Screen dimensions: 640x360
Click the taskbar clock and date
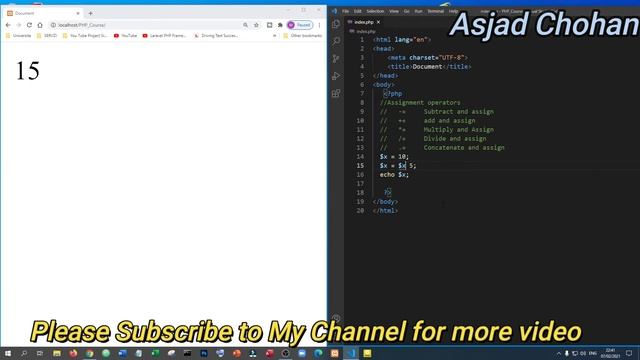[x=610, y=353]
